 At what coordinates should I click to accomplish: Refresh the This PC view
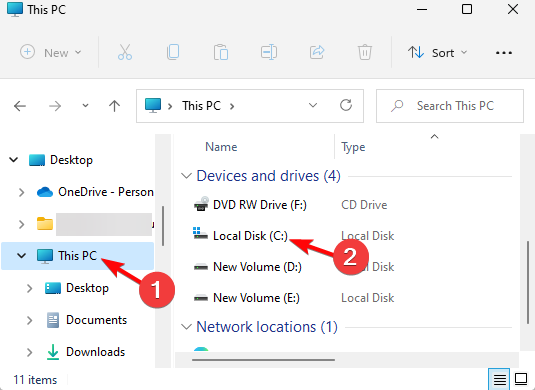pyautogui.click(x=346, y=105)
